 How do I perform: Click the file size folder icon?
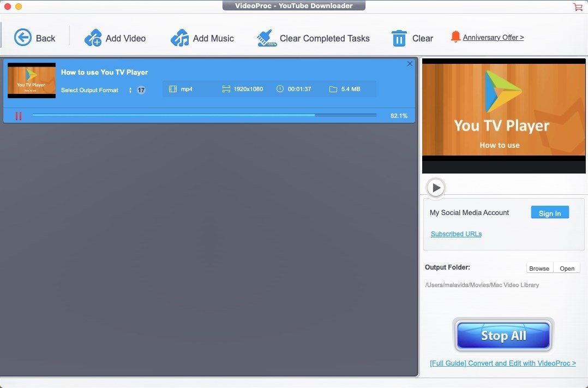(x=333, y=89)
